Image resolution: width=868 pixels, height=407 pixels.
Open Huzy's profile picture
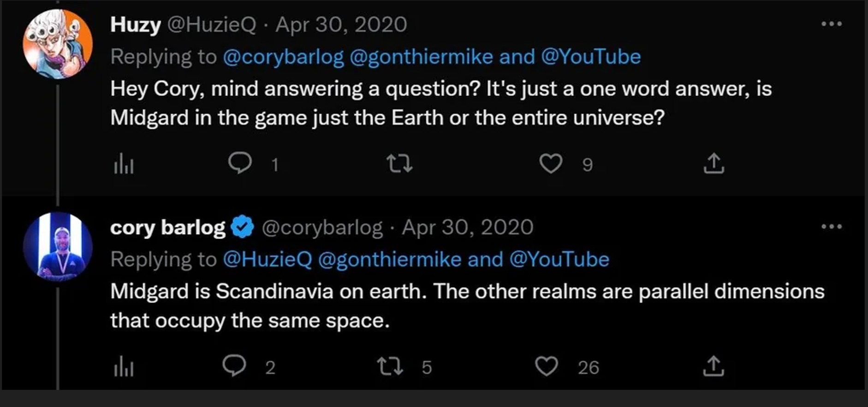click(x=58, y=44)
